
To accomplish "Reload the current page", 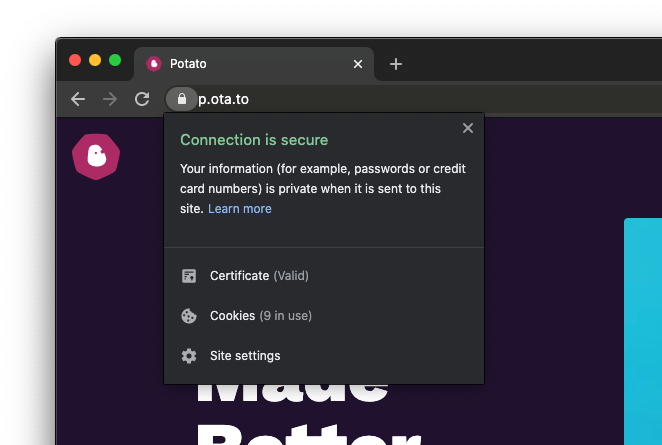I will point(142,99).
